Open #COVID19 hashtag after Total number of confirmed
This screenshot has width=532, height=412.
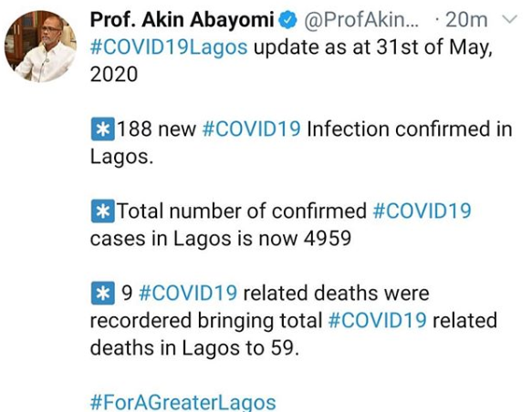tap(422, 211)
